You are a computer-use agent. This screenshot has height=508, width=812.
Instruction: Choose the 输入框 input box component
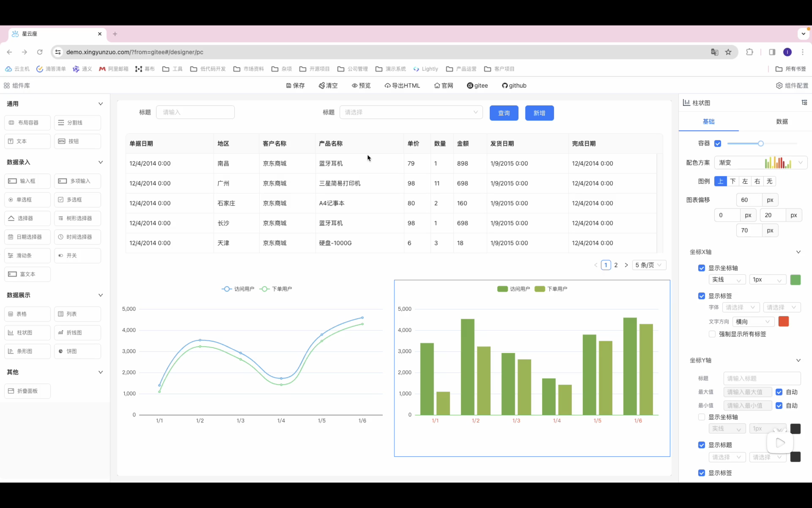27,181
